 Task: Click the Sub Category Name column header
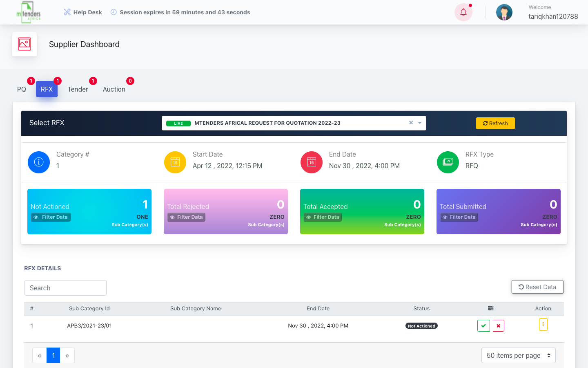[x=196, y=309]
